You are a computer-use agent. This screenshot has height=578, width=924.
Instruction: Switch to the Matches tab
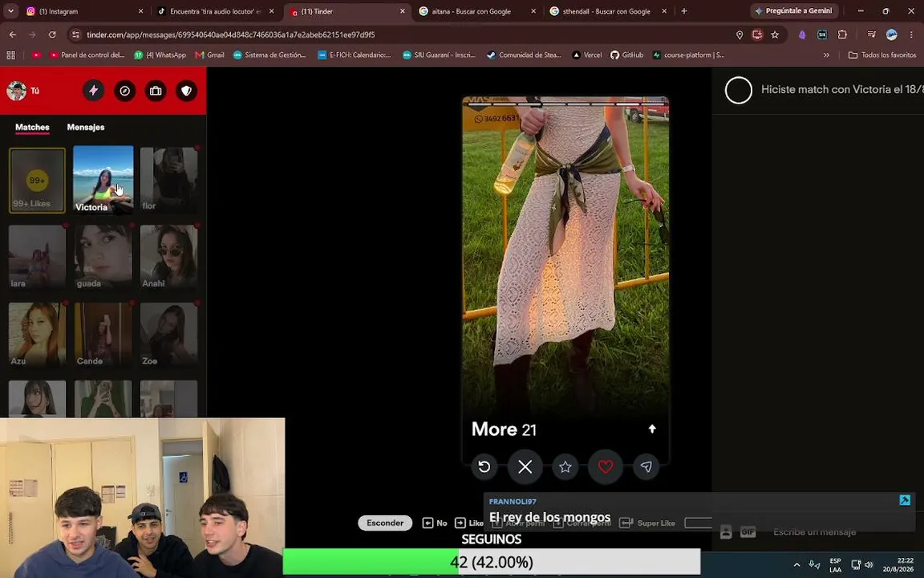point(32,127)
